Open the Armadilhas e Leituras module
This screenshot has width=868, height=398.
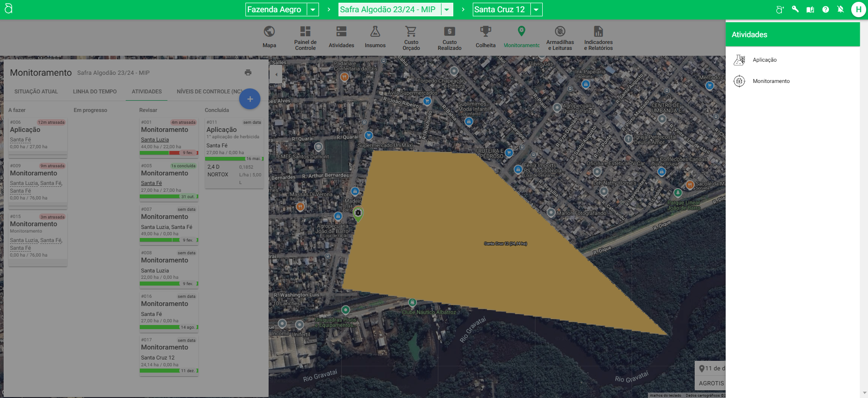tap(560, 37)
